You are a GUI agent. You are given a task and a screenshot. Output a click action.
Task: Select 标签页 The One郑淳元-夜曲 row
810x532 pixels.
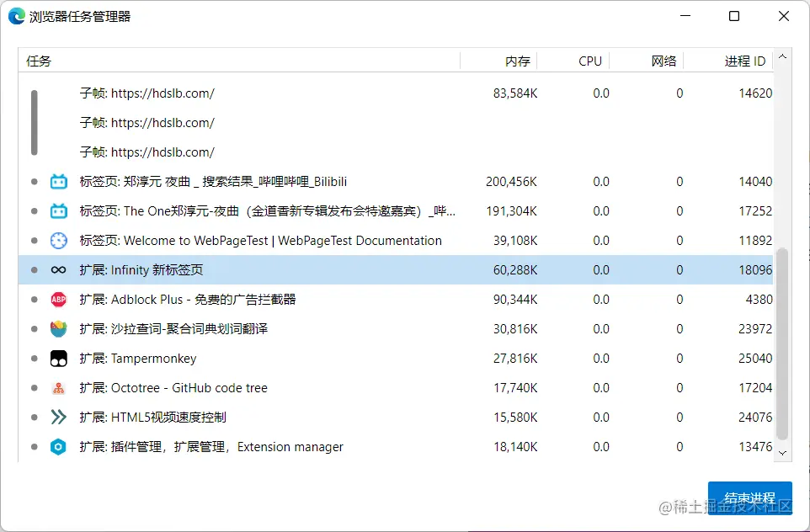pos(396,211)
